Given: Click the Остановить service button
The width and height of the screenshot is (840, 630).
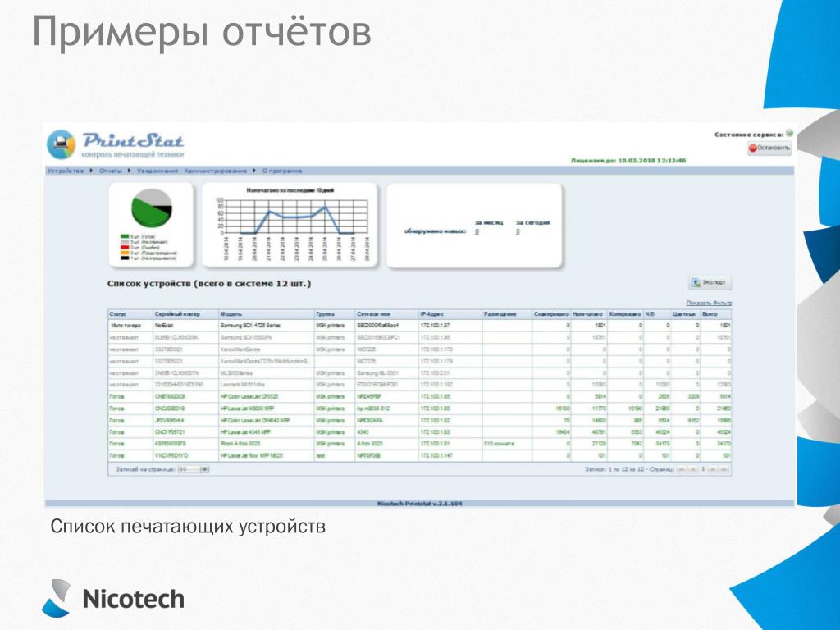Looking at the screenshot, I should click(769, 148).
